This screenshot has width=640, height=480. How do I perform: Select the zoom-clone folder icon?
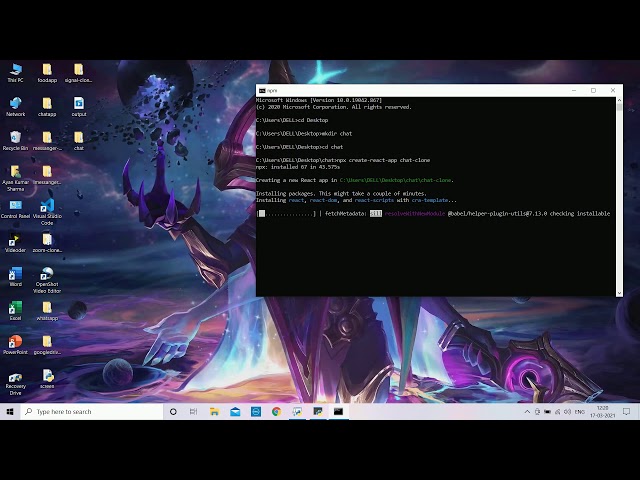point(47,243)
